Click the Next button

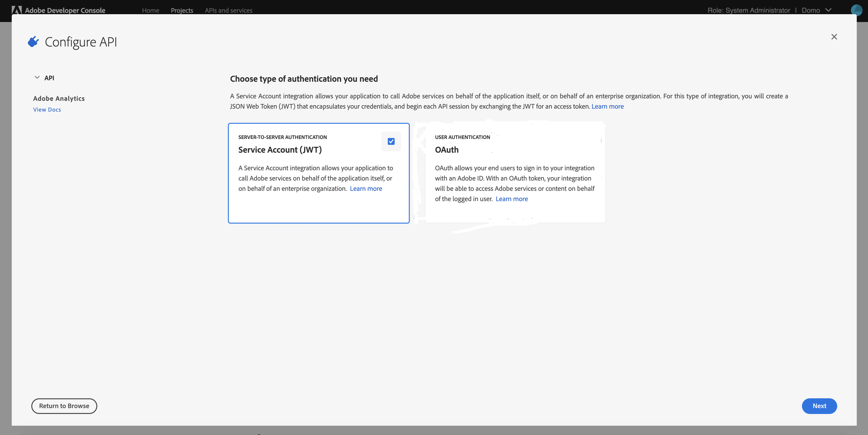pyautogui.click(x=819, y=406)
